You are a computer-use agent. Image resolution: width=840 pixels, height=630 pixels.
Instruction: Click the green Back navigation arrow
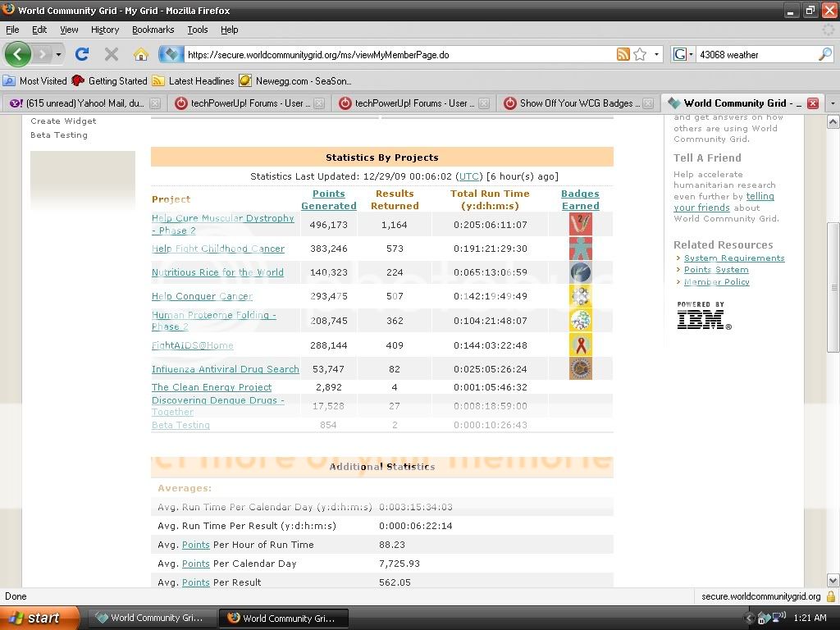(18, 55)
